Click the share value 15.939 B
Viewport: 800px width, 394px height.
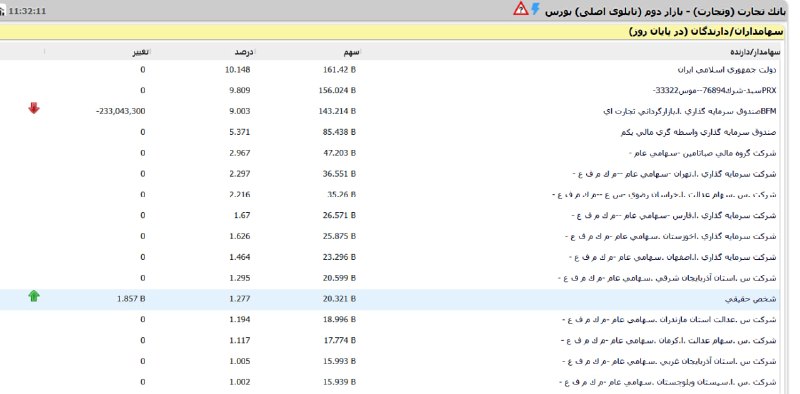coord(339,382)
